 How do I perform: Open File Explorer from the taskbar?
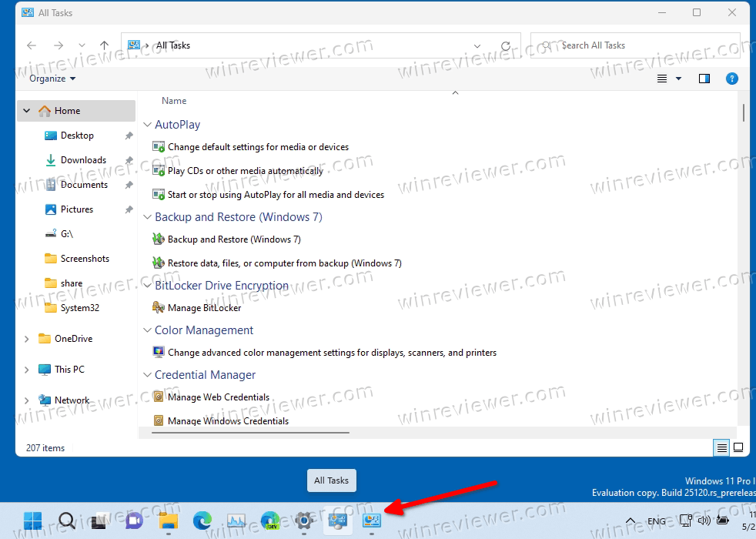pos(169,521)
